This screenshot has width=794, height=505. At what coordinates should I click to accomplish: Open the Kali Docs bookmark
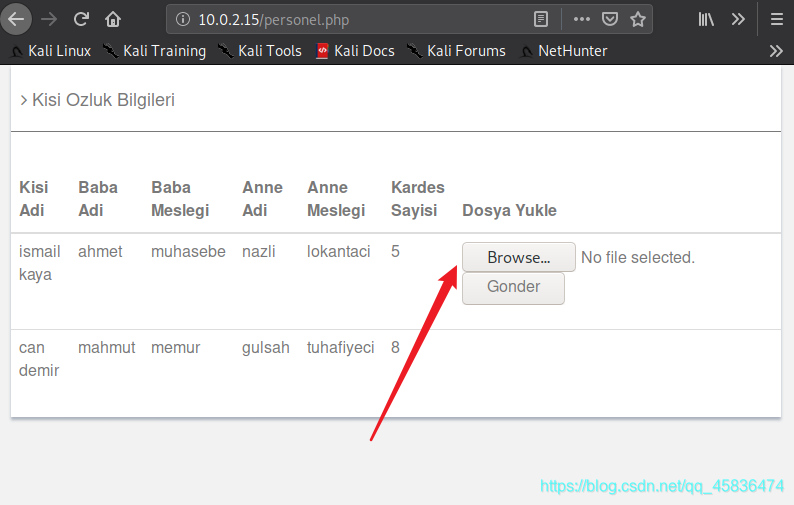click(x=355, y=51)
